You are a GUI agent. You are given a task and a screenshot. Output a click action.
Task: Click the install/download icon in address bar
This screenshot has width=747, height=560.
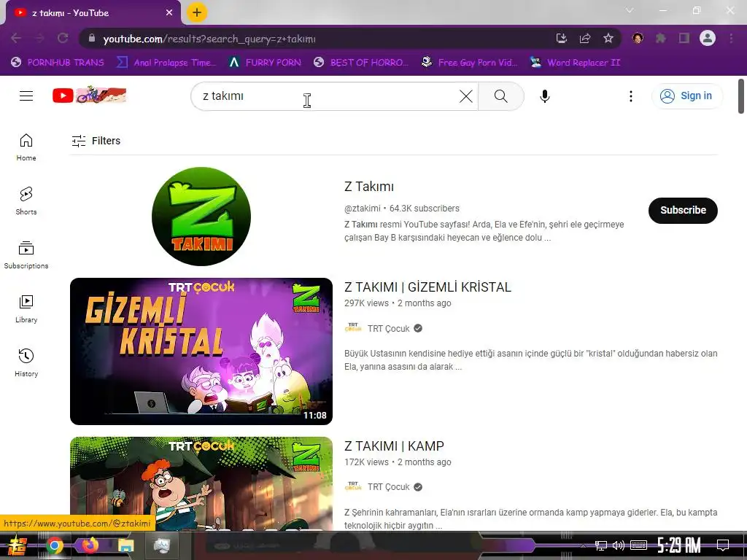562,38
